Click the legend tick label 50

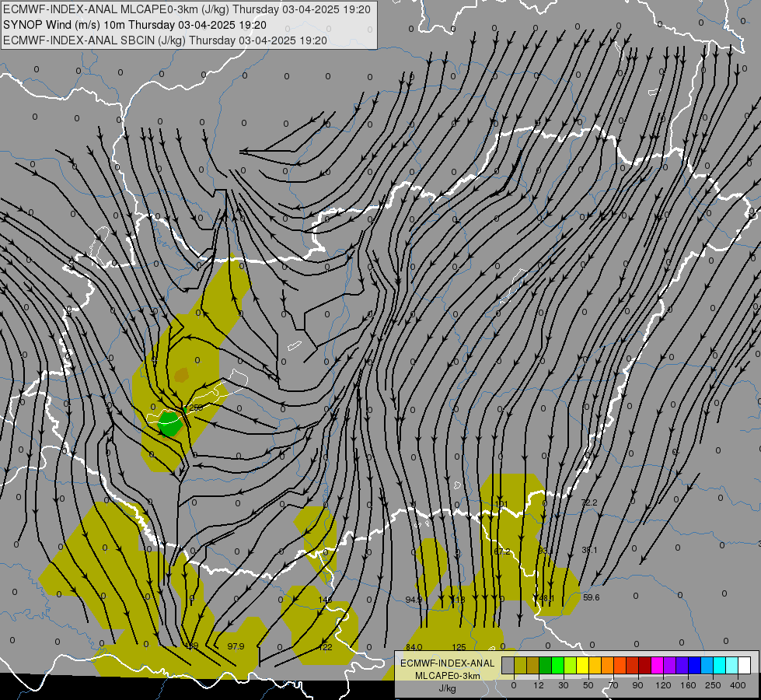tap(588, 685)
